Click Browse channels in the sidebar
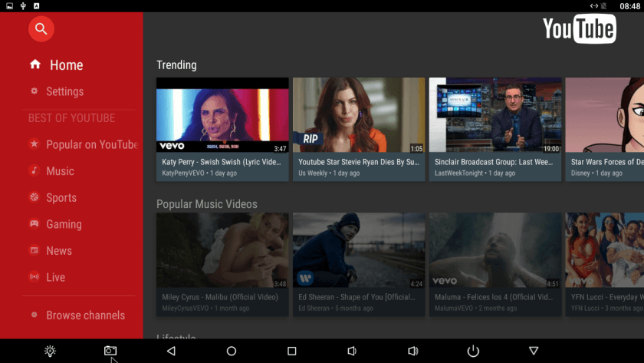Image resolution: width=644 pixels, height=363 pixels. tap(84, 315)
